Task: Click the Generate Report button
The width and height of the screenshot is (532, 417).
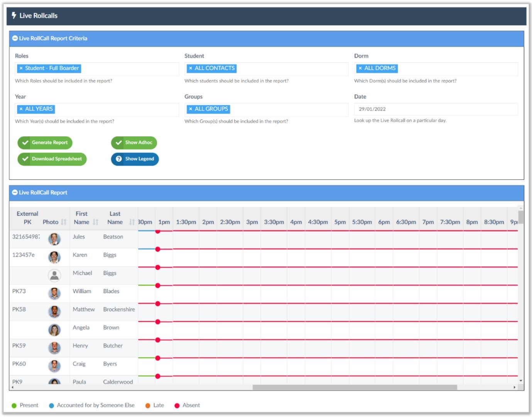Action: pos(45,142)
